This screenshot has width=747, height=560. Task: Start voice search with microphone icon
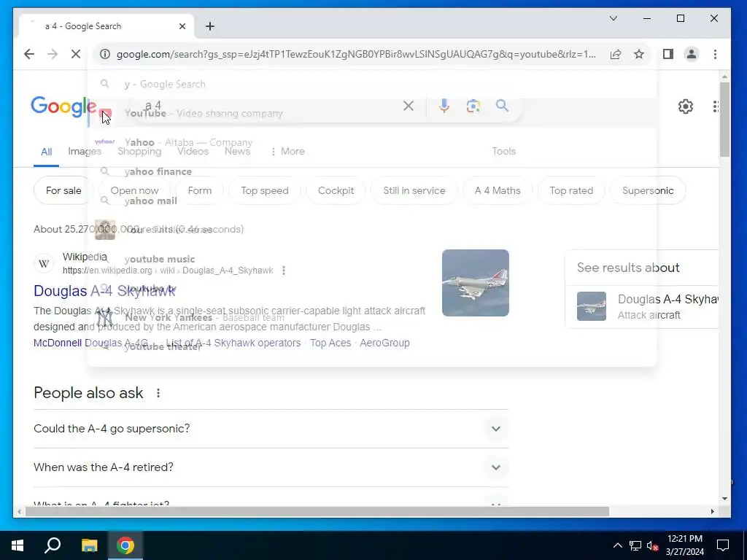click(x=444, y=106)
